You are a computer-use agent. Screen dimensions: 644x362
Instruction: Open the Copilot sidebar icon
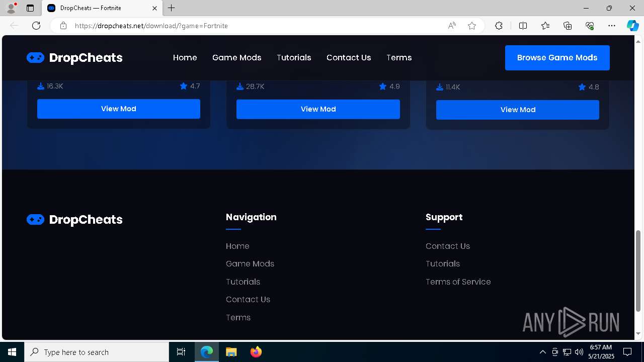632,26
